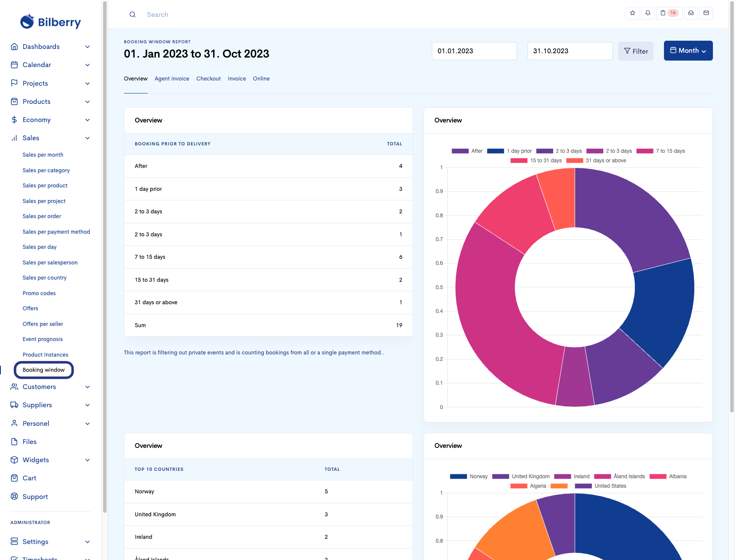Click the Personel person icon
Viewport: 735px width, 560px height.
[x=14, y=423]
